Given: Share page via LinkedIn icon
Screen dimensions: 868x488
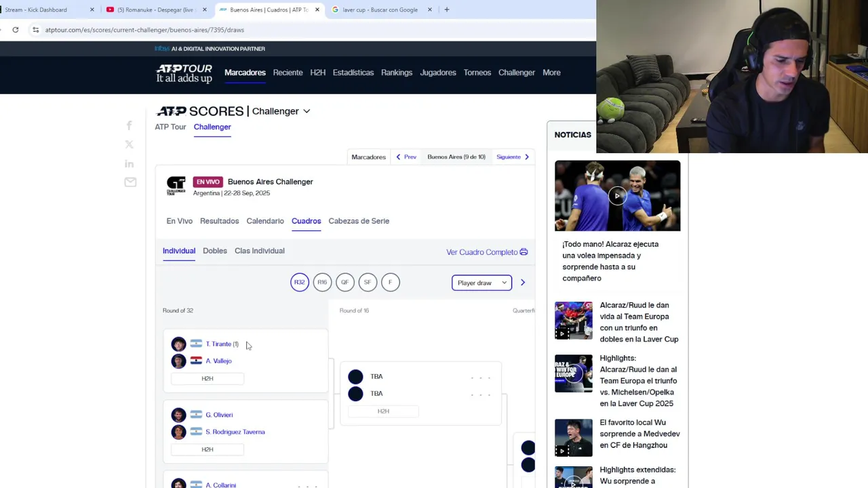Looking at the screenshot, I should coord(130,163).
